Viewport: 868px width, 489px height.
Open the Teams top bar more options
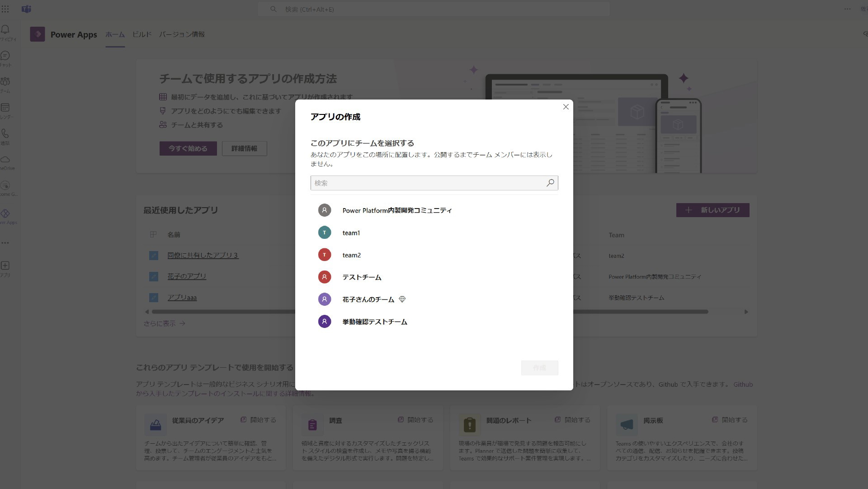click(847, 9)
